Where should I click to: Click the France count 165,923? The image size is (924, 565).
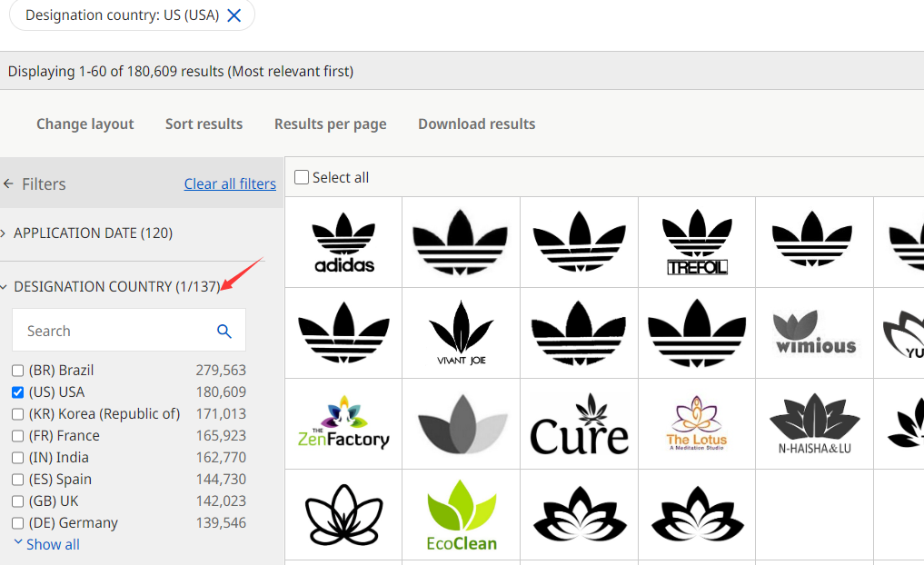221,436
